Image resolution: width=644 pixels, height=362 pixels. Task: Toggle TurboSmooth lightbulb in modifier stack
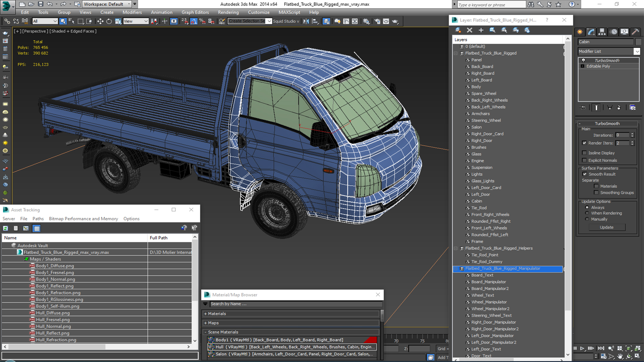tap(584, 60)
